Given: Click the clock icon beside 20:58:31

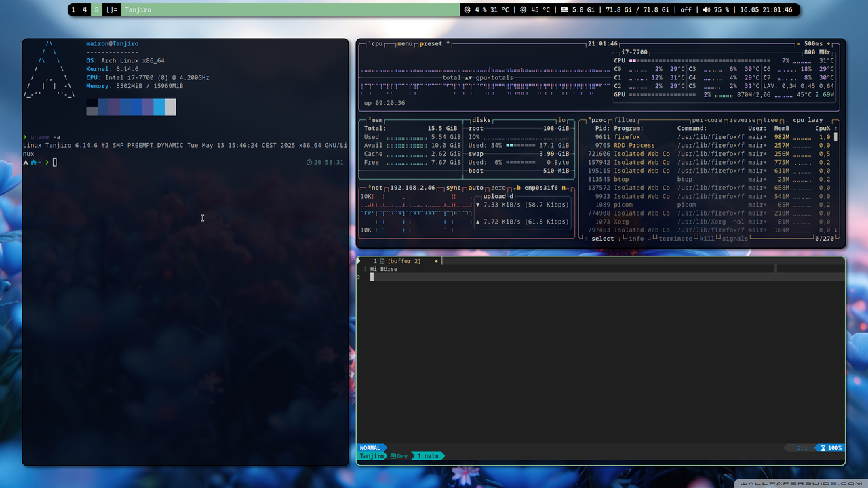Looking at the screenshot, I should point(309,162).
